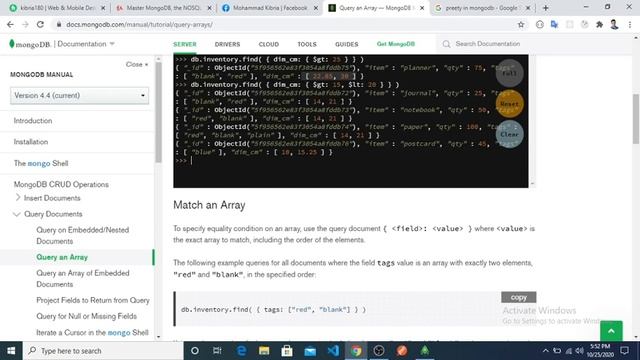This screenshot has height=360, width=640.
Task: Open the Version 4.4 (current) selector
Action: coord(79,96)
